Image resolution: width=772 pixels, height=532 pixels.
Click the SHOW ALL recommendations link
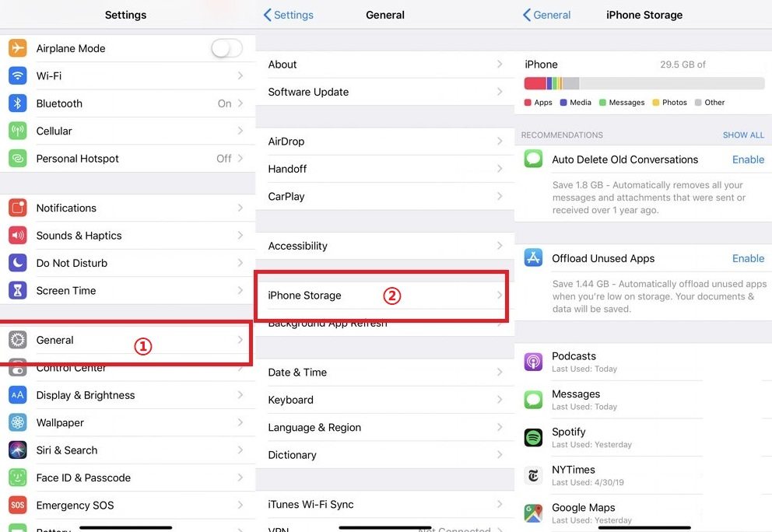click(743, 135)
